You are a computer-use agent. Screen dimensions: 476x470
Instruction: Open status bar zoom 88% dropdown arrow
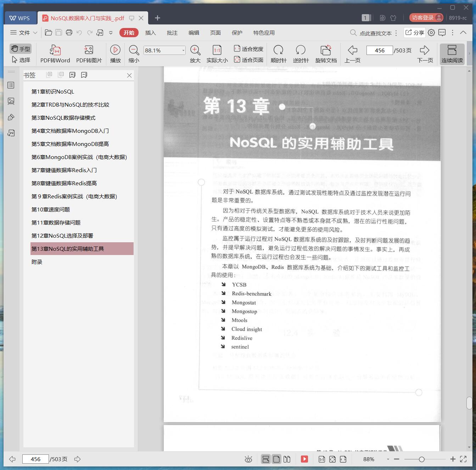[x=388, y=459]
